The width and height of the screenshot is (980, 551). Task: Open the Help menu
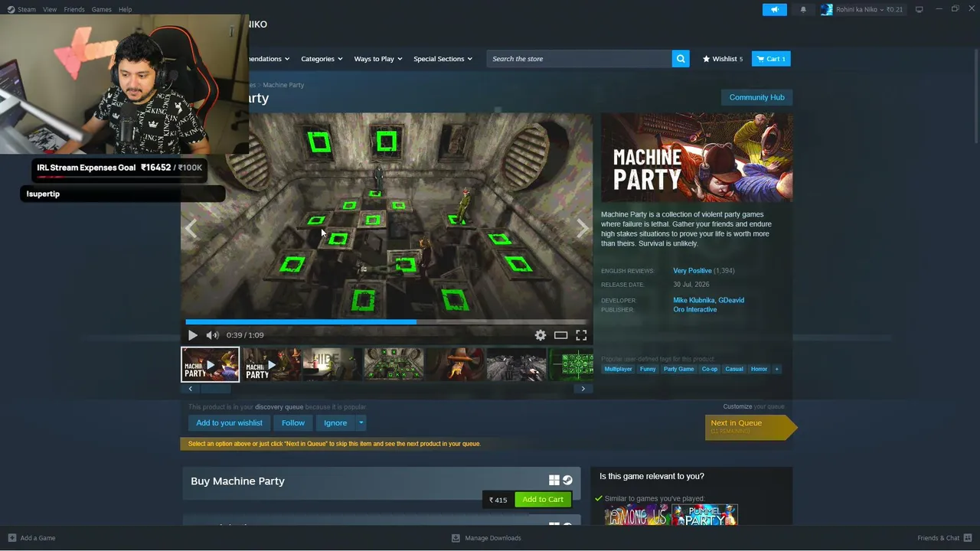(x=125, y=9)
